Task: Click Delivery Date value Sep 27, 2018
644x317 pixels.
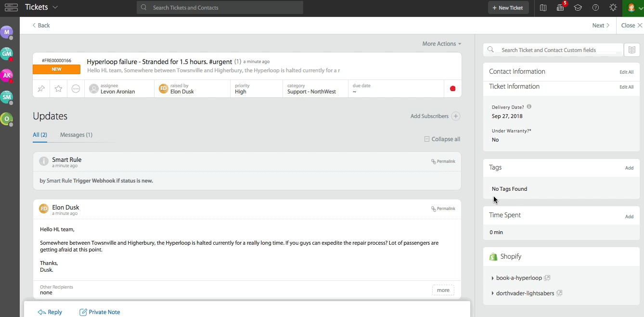Action: click(x=507, y=116)
